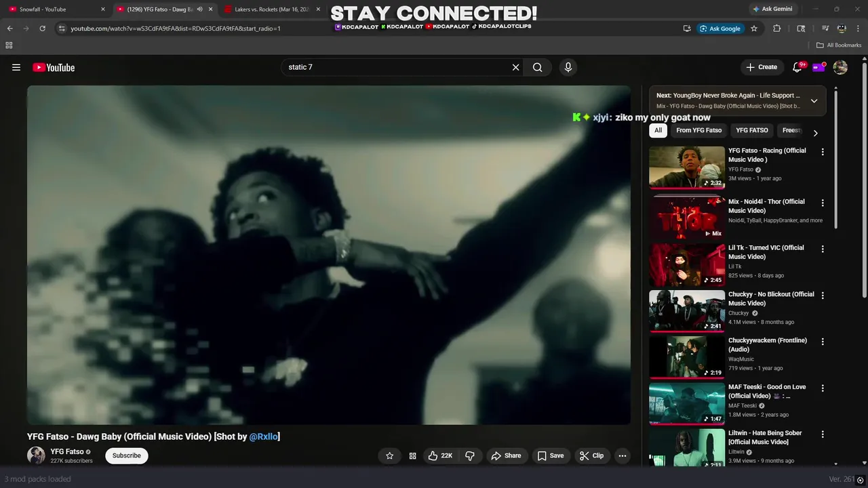Viewport: 868px width, 488px height.
Task: Click the main video player
Action: (329, 255)
